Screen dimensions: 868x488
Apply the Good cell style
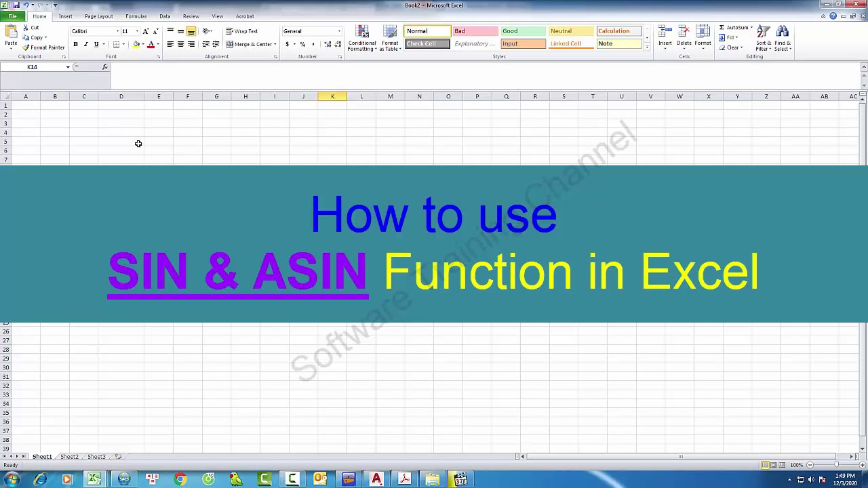point(523,31)
